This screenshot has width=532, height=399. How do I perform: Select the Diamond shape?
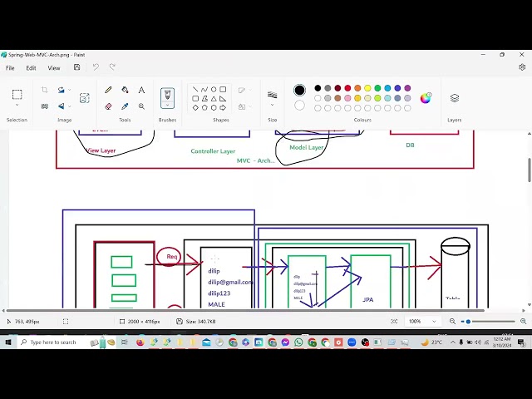pos(195,107)
